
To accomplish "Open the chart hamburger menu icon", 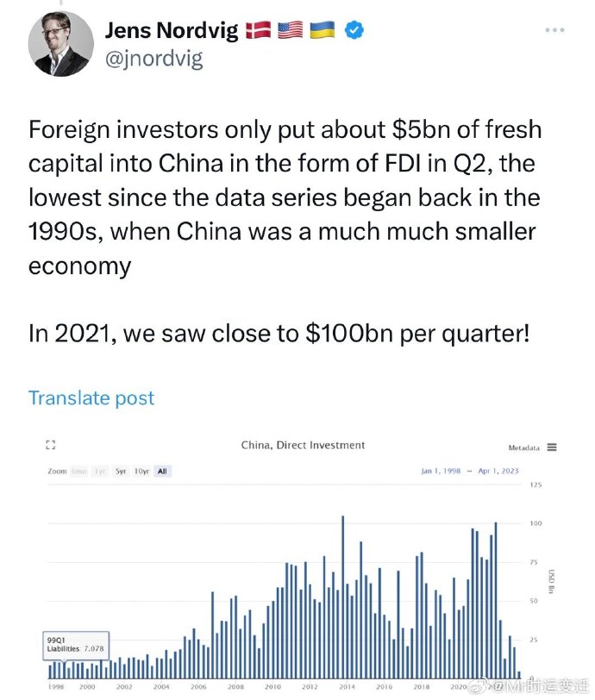I will point(552,447).
